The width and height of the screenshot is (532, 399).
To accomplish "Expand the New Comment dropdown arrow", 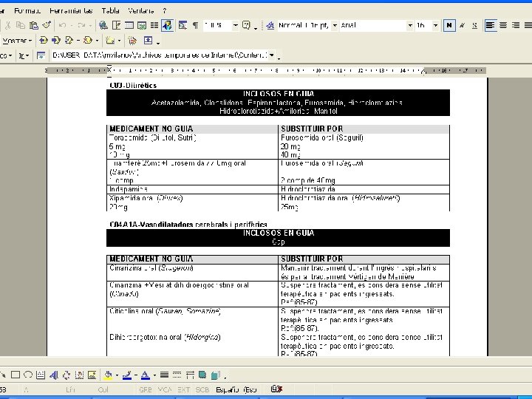I will (x=119, y=41).
